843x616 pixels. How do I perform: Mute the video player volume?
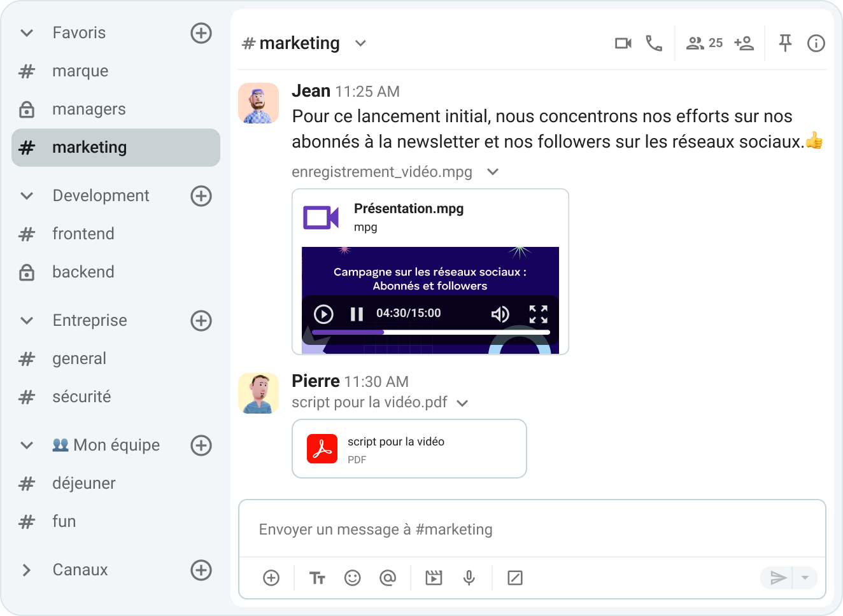(500, 314)
